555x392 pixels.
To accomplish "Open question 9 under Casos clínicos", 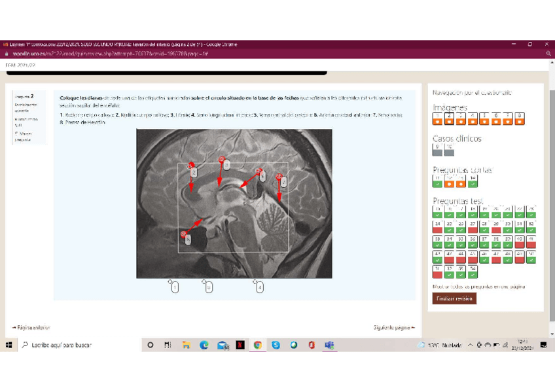I will [437, 150].
